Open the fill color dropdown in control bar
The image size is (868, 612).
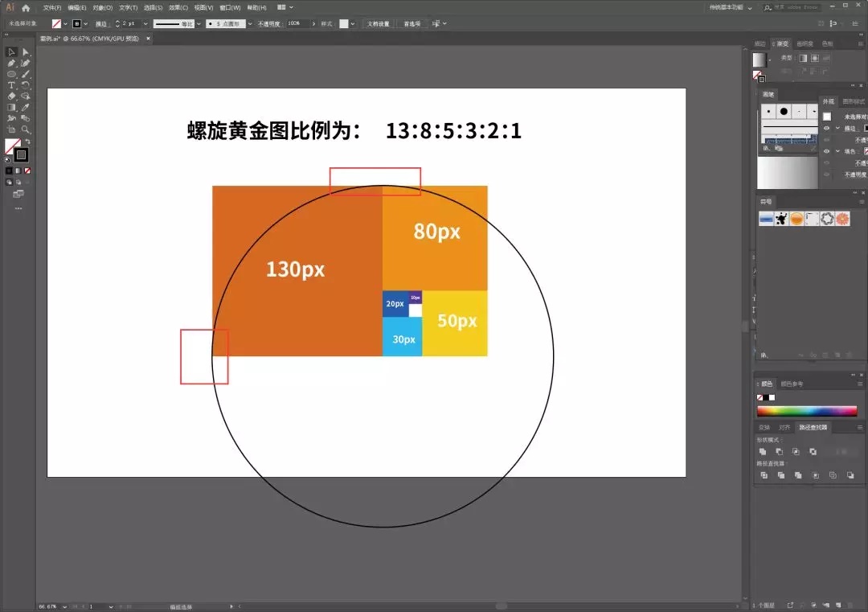[x=65, y=24]
